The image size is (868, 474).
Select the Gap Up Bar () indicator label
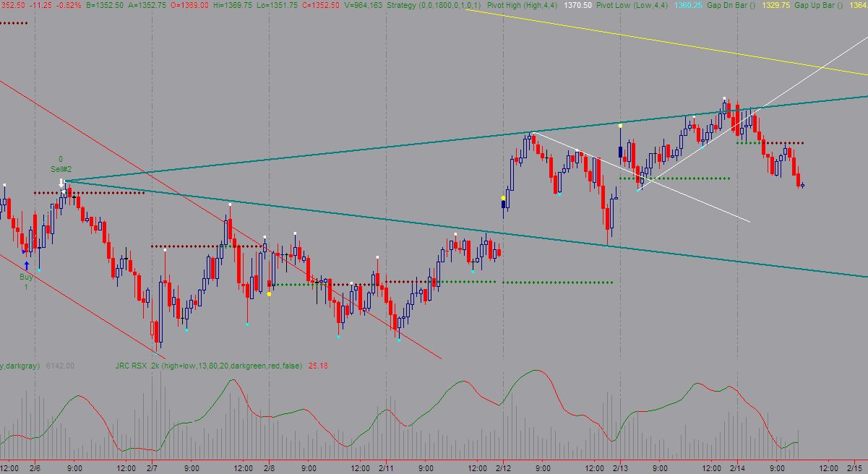(819, 5)
